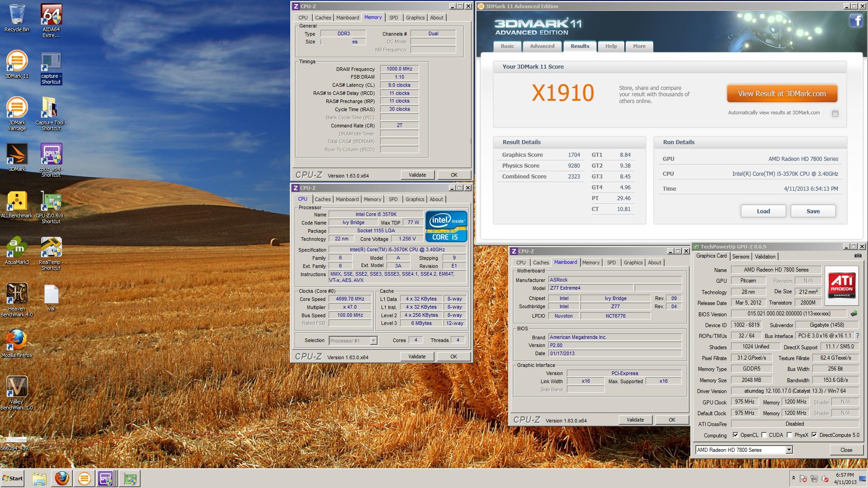
Task: Click the Bus Interface question mark icon
Action: tap(858, 336)
